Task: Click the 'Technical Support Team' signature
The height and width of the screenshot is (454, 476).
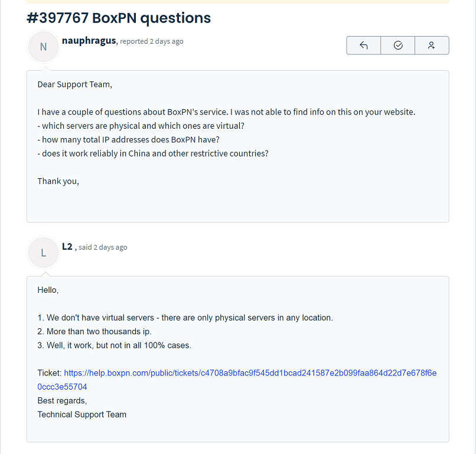Action: [82, 414]
